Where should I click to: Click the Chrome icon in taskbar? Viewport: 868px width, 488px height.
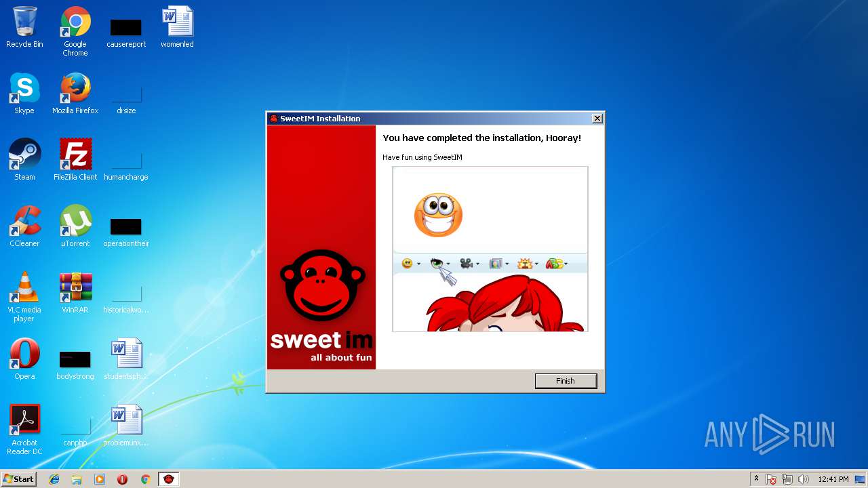pos(145,479)
